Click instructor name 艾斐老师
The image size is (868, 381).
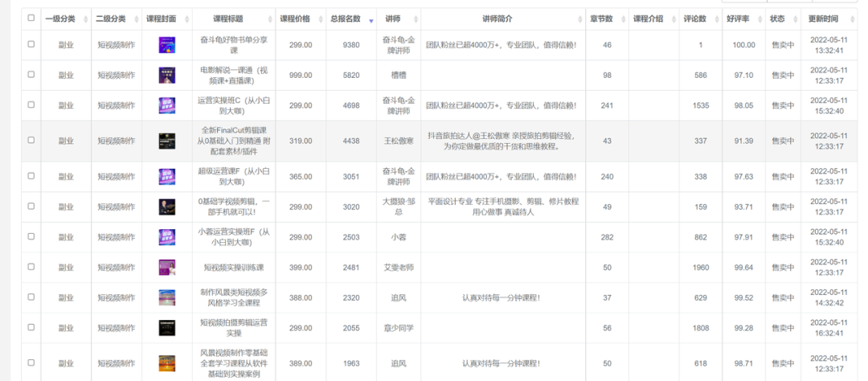[399, 268]
